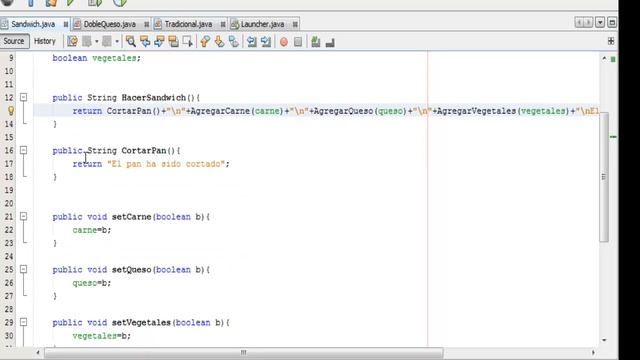Go to Previous Bookmark icon

pyautogui.click(x=205, y=41)
